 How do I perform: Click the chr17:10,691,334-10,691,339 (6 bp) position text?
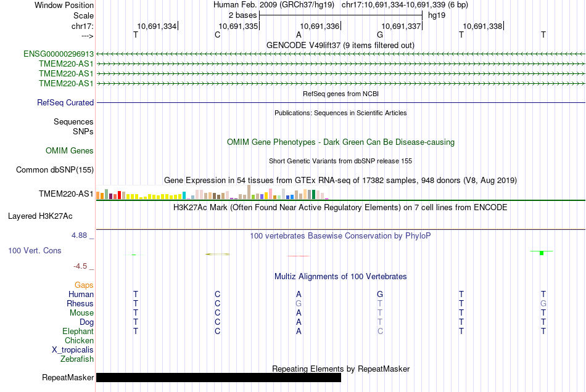405,5
